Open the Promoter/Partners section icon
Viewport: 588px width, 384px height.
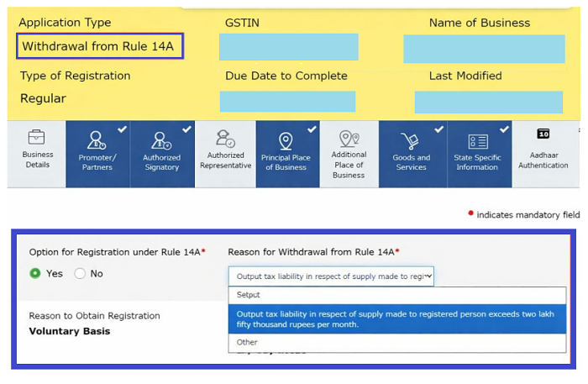click(x=97, y=139)
